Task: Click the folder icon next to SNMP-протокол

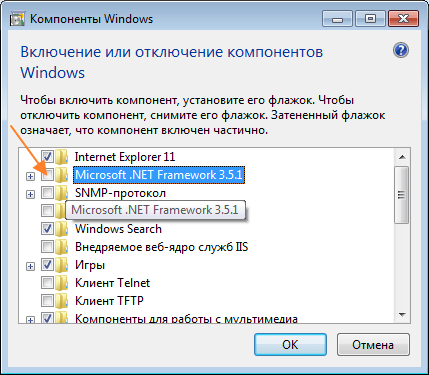Action: (x=61, y=193)
